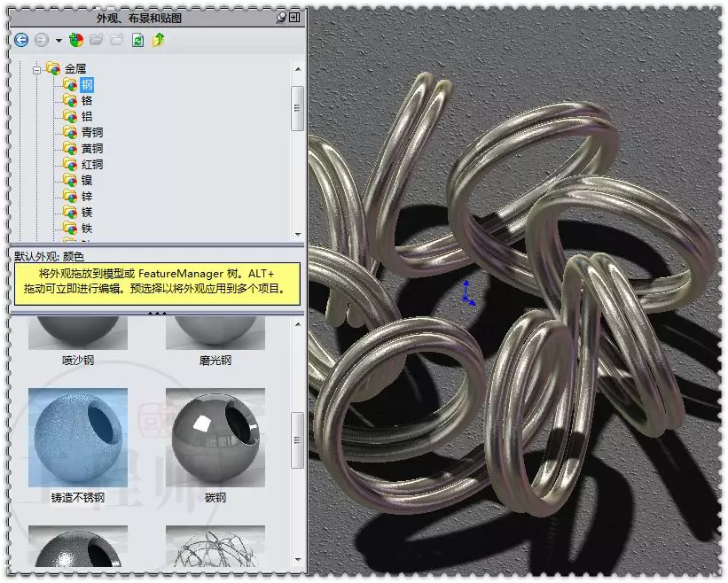Click the 镍 folder icon
This screenshot has height=583, width=728.
pos(70,181)
